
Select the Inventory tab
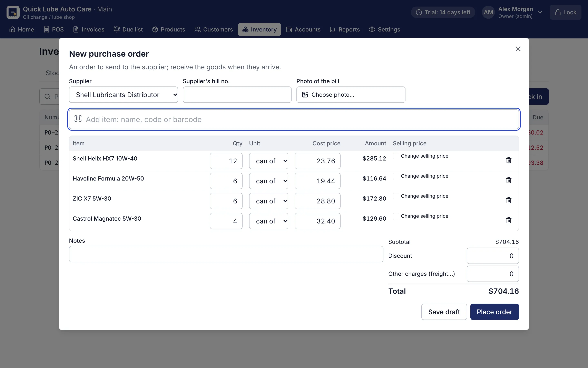coord(259,29)
